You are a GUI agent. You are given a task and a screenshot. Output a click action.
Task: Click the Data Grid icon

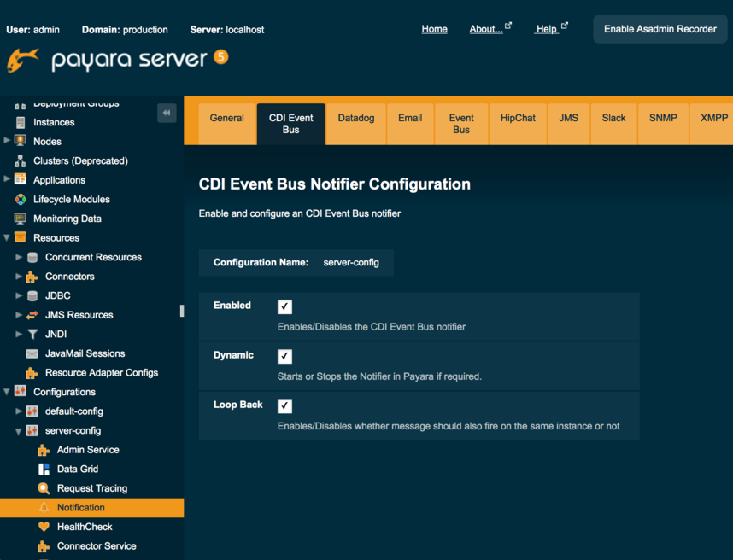coord(44,470)
